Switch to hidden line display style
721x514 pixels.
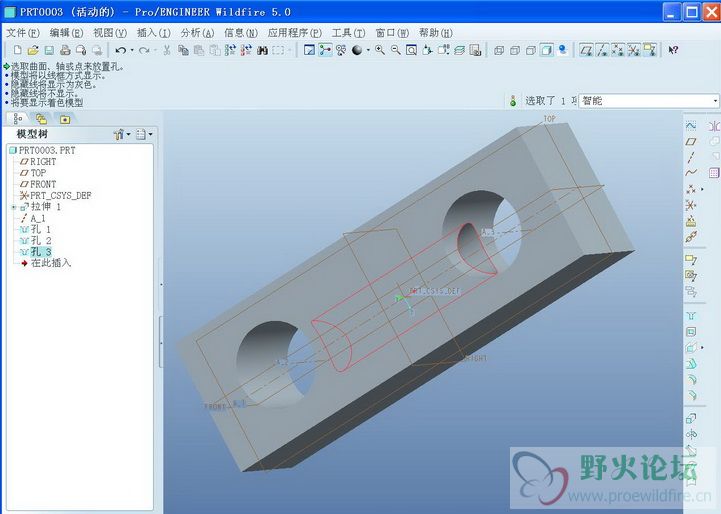point(515,50)
